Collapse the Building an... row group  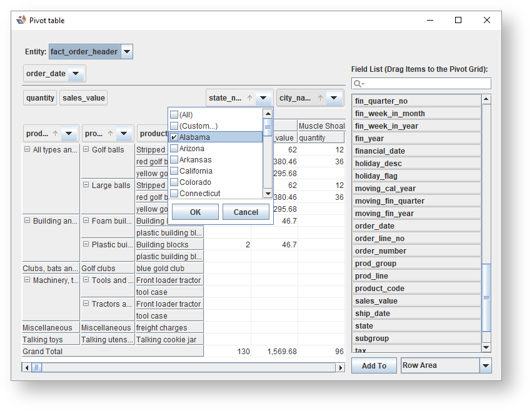pos(27,221)
